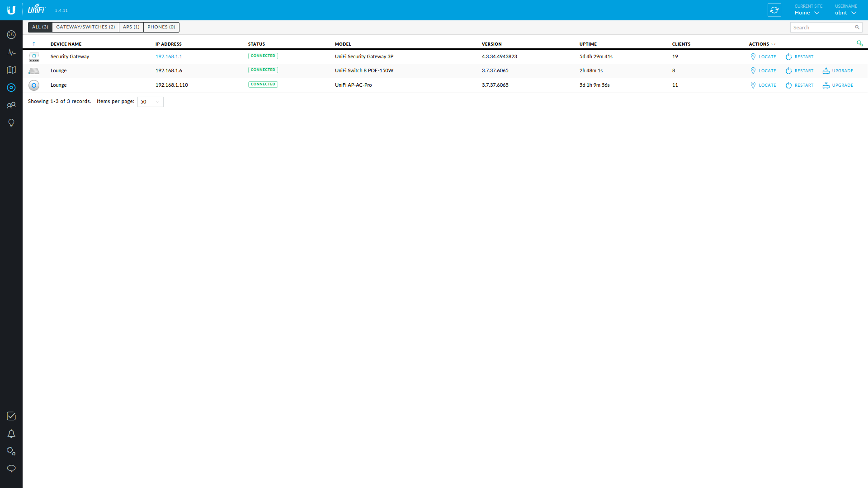
Task: Locate the Lounge switch 192.168.1.6
Action: (763, 71)
